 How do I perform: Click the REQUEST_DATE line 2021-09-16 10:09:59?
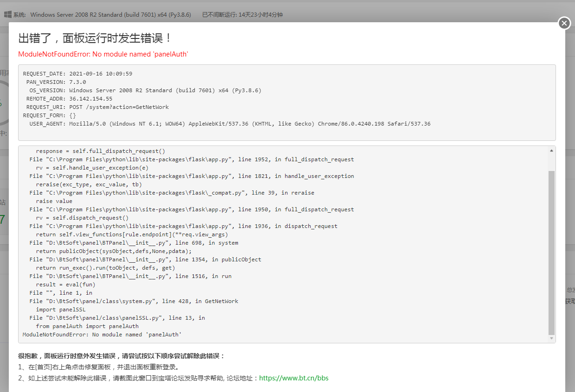77,74
